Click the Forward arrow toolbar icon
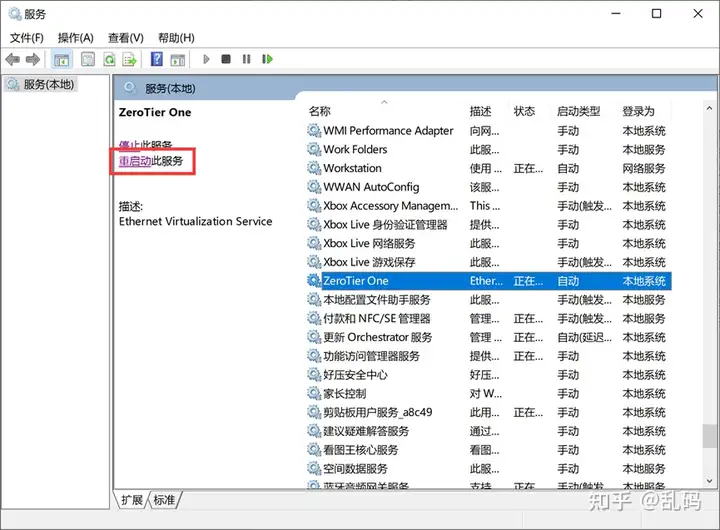The width and height of the screenshot is (720, 530). click(33, 59)
